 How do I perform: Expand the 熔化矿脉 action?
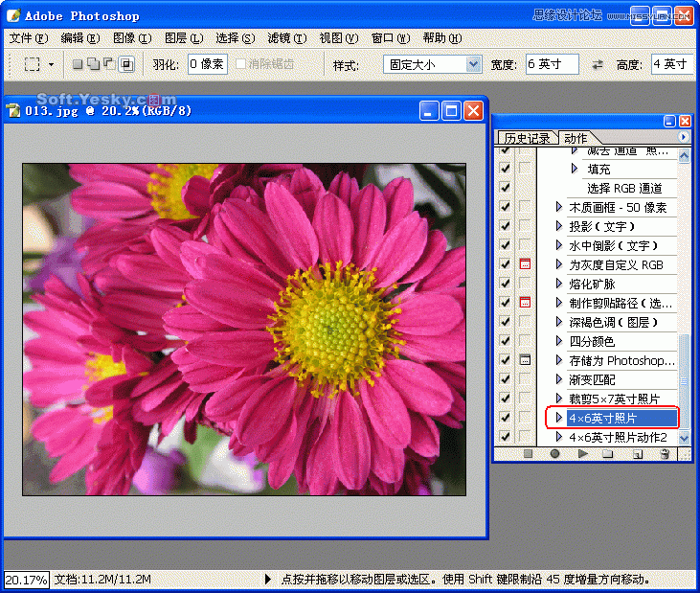(x=559, y=284)
